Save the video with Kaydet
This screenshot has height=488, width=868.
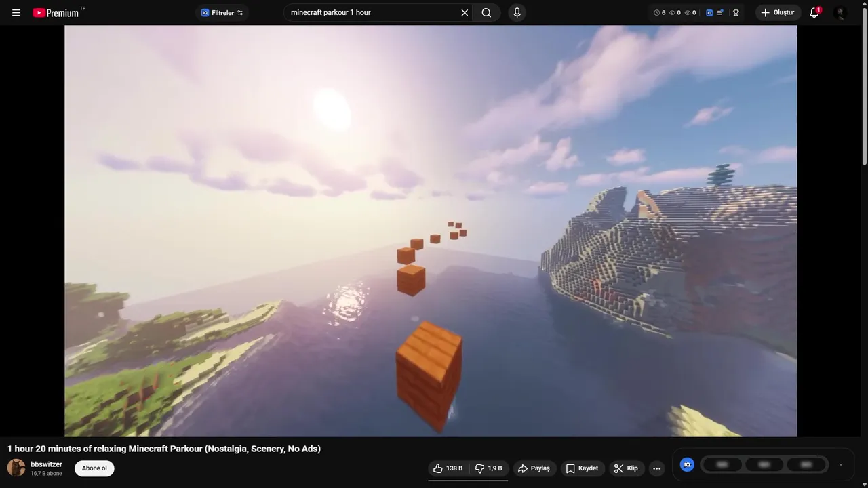[583, 468]
